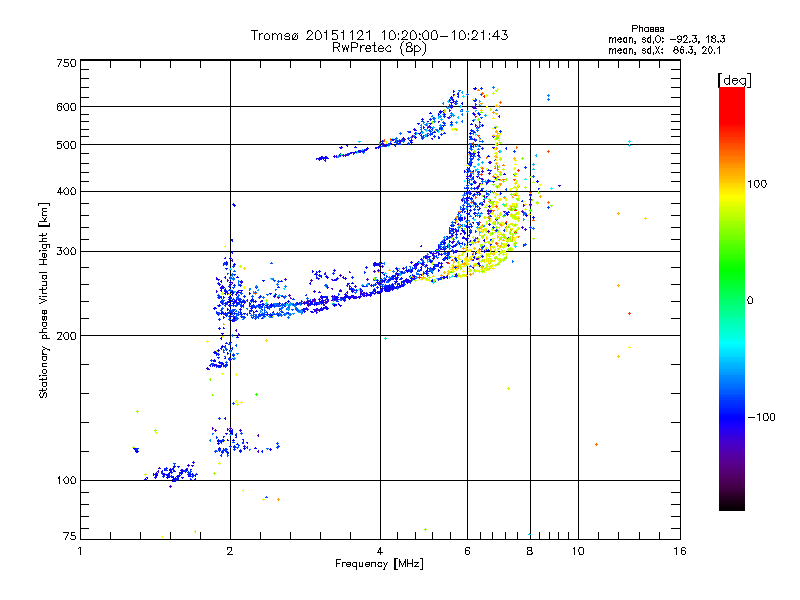Click the x-axis tick label '4'
Screen dimensions: 800x600
(380, 551)
